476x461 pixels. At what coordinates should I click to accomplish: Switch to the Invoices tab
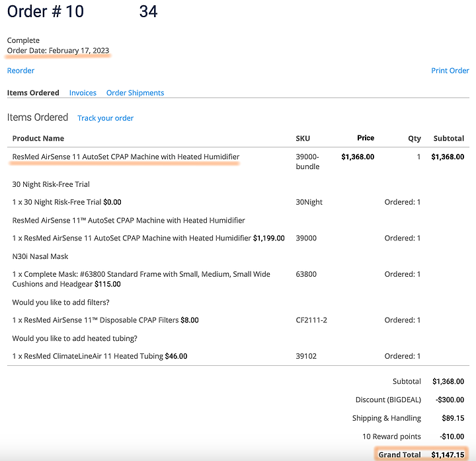coord(83,93)
